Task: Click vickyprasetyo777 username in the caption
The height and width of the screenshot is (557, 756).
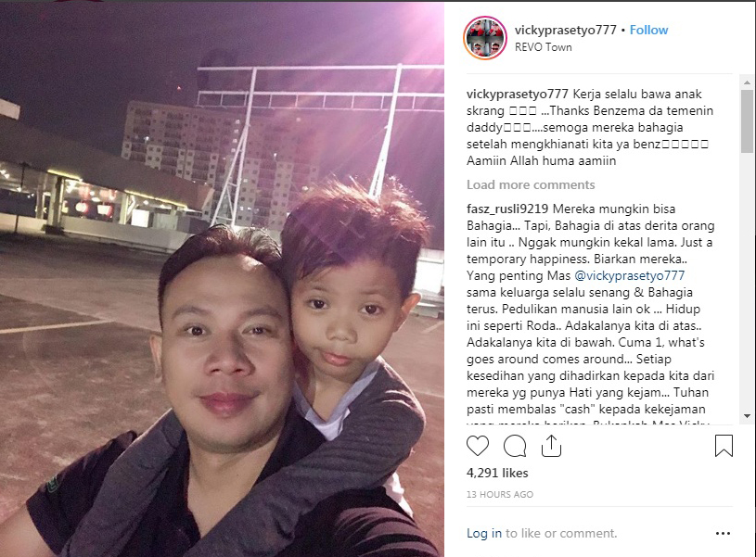Action: coord(518,94)
